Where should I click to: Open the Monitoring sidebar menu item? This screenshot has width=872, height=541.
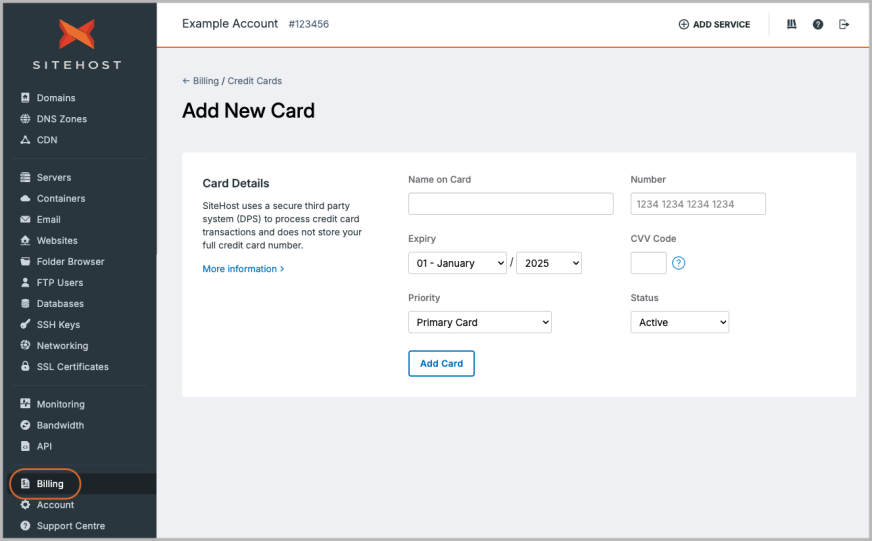(60, 405)
